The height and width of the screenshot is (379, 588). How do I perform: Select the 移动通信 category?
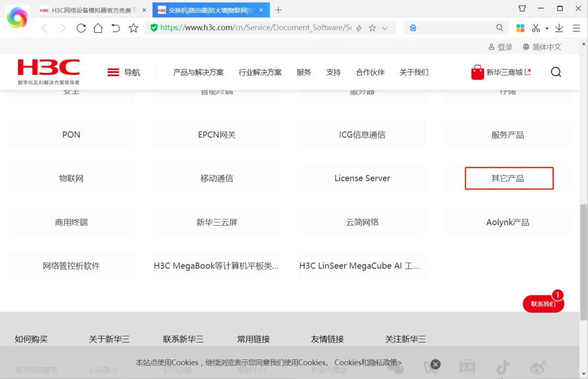point(217,178)
